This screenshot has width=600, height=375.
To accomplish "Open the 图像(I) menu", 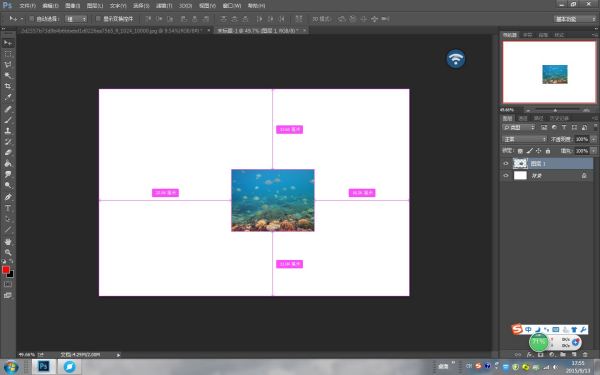I will [x=72, y=6].
